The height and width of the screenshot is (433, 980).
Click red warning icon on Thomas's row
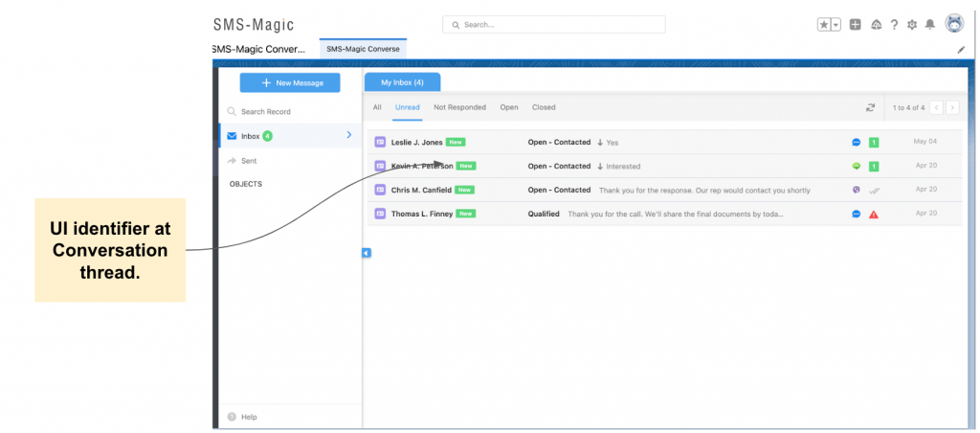(874, 214)
